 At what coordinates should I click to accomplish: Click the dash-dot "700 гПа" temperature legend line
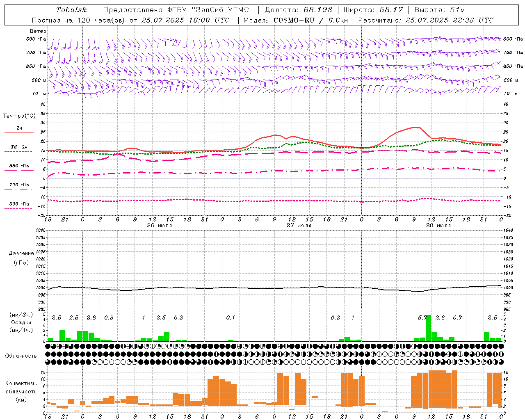18,189
